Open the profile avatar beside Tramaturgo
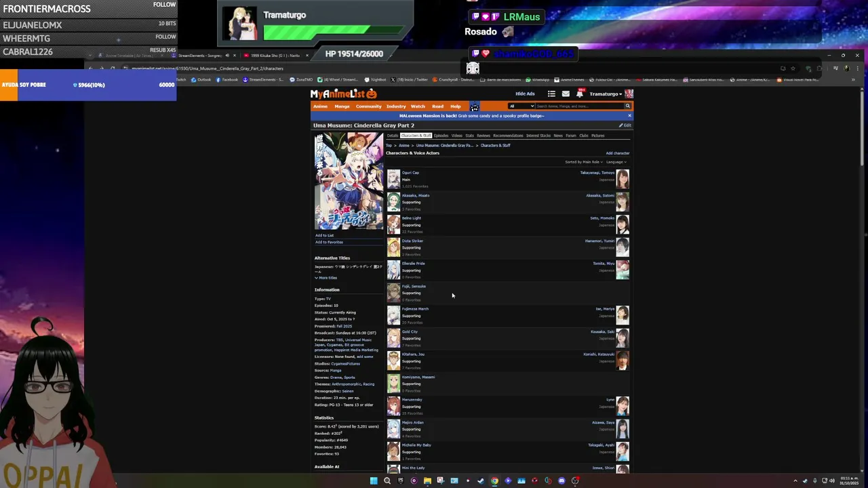 coord(629,94)
